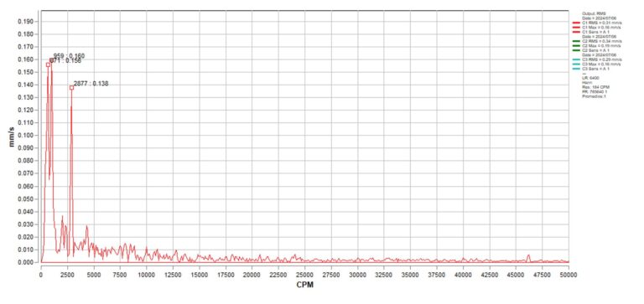Click the C2 Max legend entry
Screen dimensions: 644x304
point(601,46)
